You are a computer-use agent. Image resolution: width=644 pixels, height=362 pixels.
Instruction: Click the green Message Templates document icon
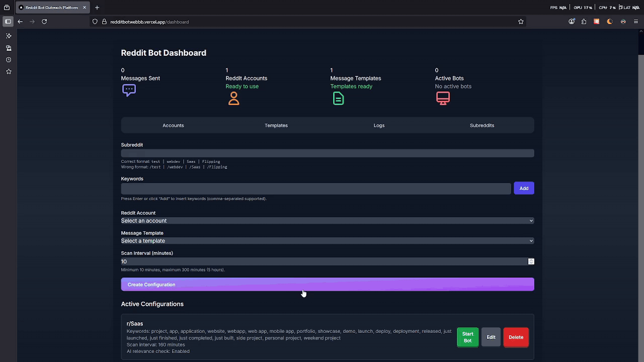(x=338, y=98)
